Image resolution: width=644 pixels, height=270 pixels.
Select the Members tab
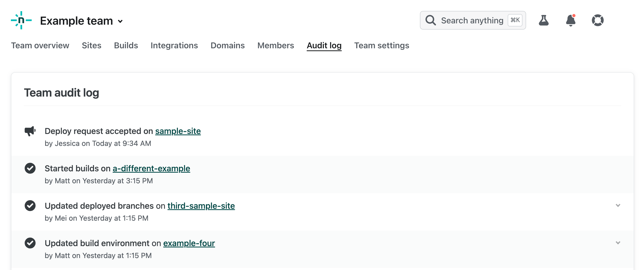(x=276, y=45)
